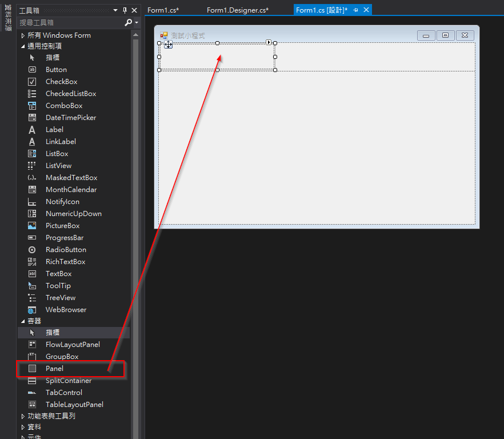The image size is (504, 439).
Task: Expand the 所有 Windows Form group
Action: coord(23,35)
